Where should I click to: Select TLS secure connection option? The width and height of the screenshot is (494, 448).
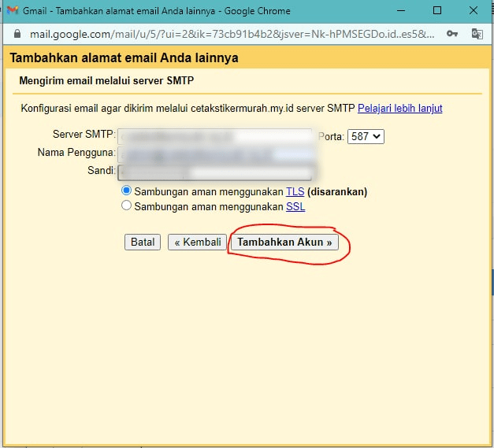pyautogui.click(x=126, y=191)
